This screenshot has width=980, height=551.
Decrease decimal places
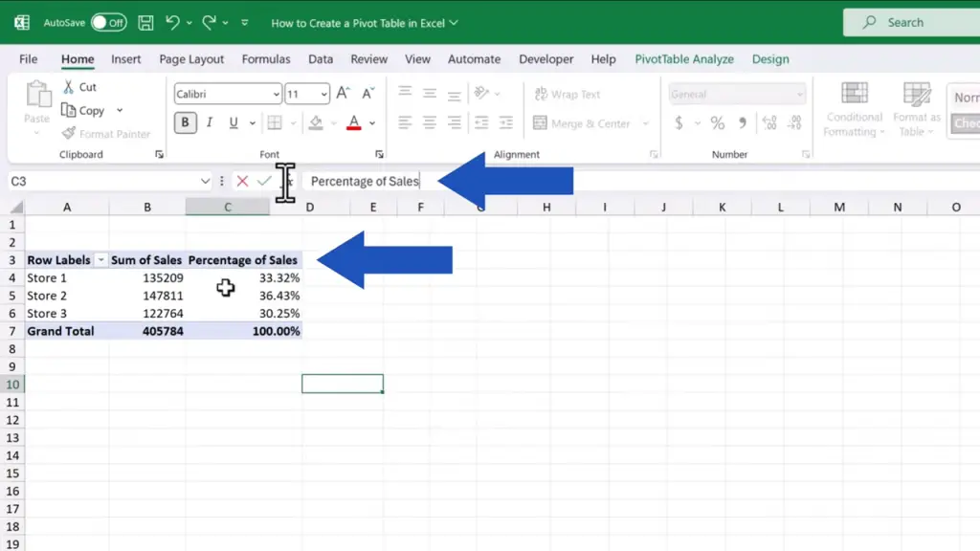(x=794, y=123)
